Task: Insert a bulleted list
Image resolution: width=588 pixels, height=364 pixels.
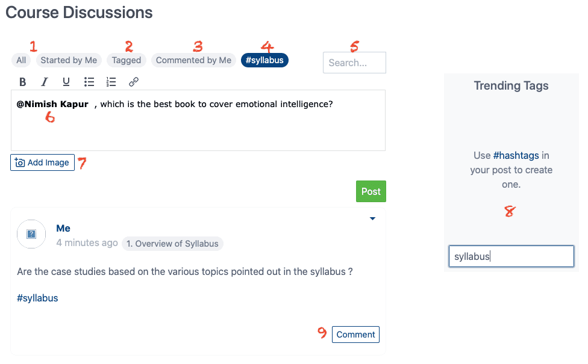Action: tap(89, 81)
